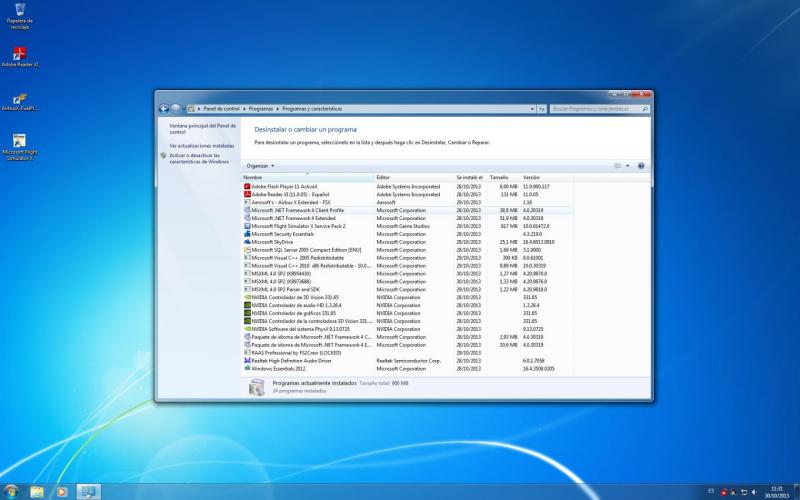The height and width of the screenshot is (500, 800).
Task: Select the Adobe Reader XI Español list icon
Action: pos(247,194)
